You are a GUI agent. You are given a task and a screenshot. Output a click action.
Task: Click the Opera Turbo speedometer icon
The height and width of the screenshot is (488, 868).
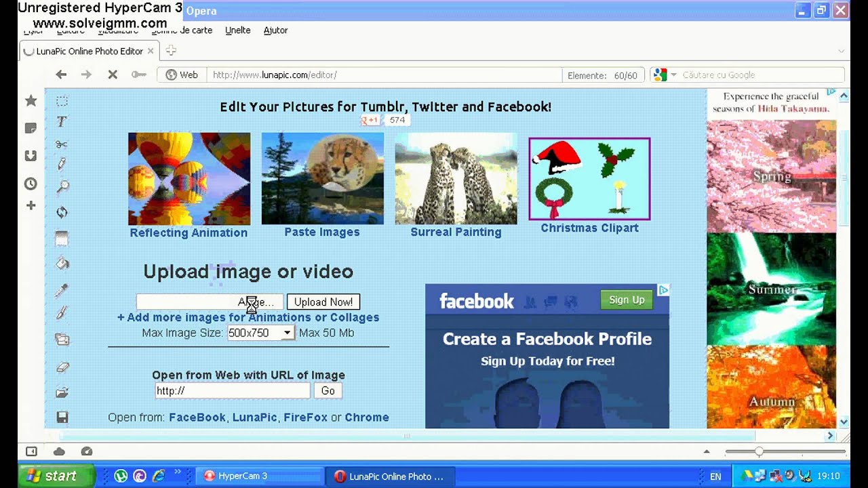click(86, 451)
